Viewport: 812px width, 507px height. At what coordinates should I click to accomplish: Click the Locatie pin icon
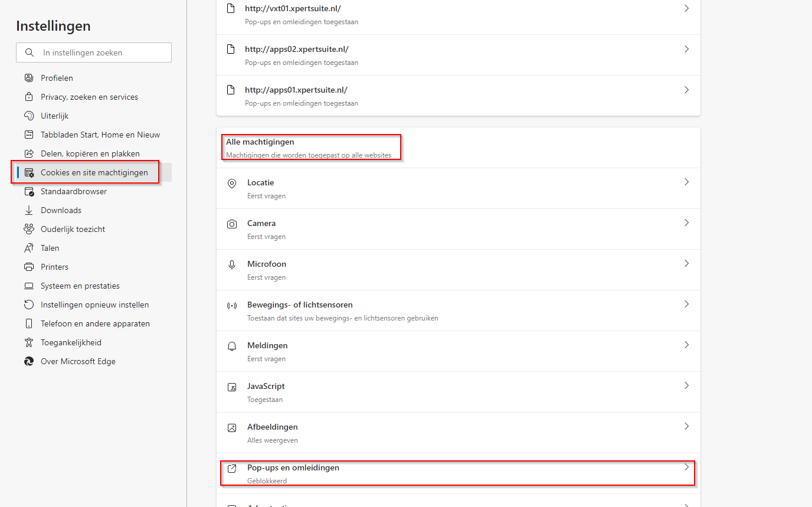(x=232, y=183)
